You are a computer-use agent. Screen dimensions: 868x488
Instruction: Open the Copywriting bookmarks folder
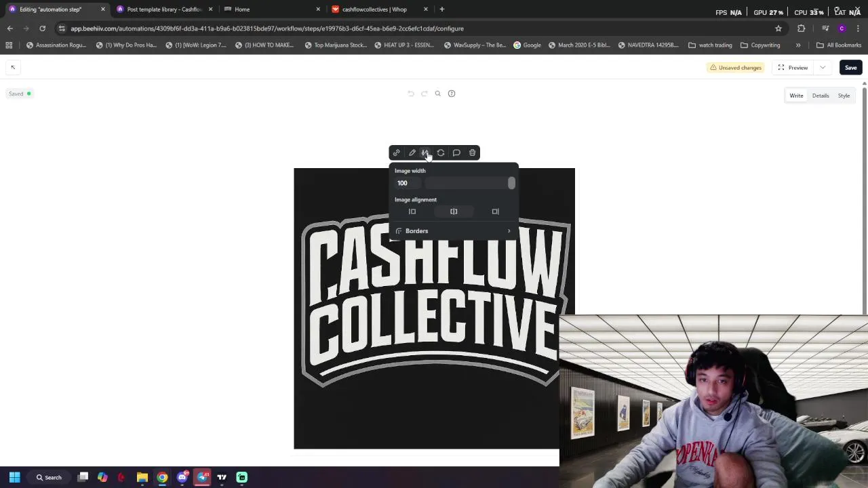pos(760,45)
